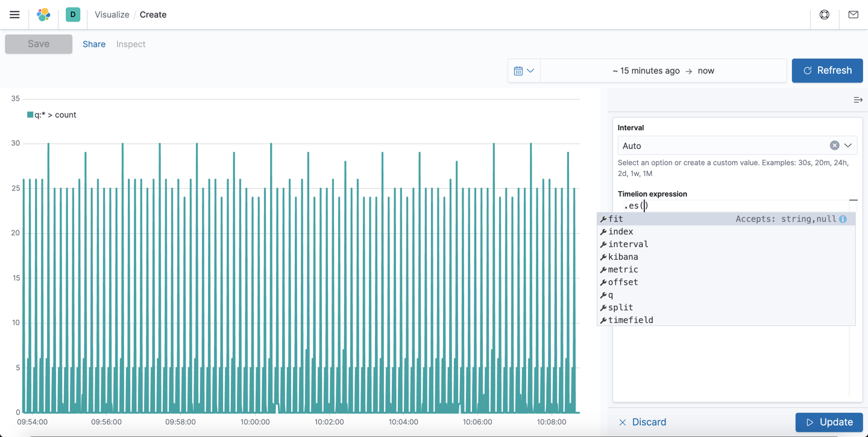Image resolution: width=868 pixels, height=437 pixels.
Task: Open the Share link
Action: (94, 43)
